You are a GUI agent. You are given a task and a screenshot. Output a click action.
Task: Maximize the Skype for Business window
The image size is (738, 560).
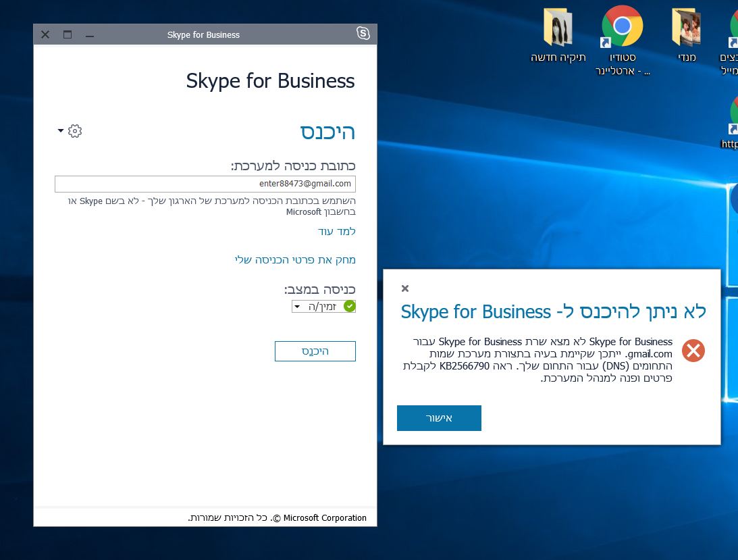68,34
